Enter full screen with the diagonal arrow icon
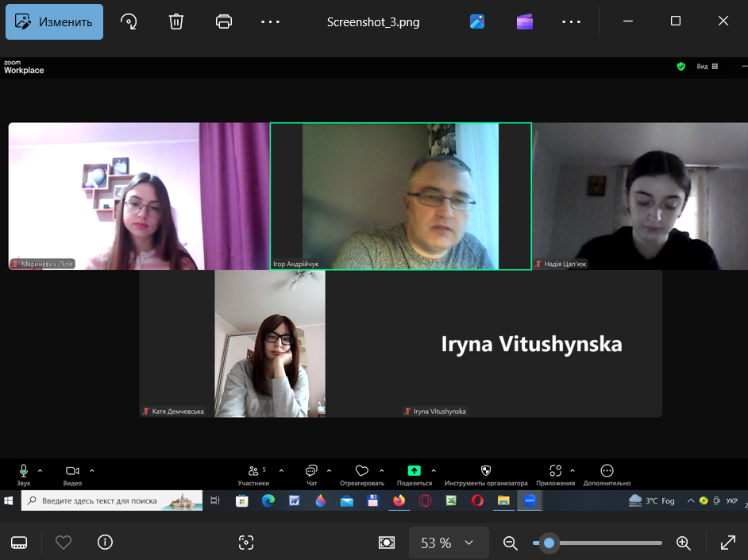This screenshot has width=748, height=560. pyautogui.click(x=727, y=543)
